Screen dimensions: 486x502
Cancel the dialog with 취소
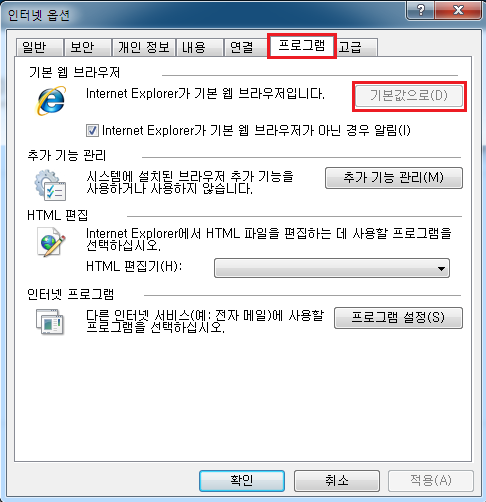(x=337, y=481)
